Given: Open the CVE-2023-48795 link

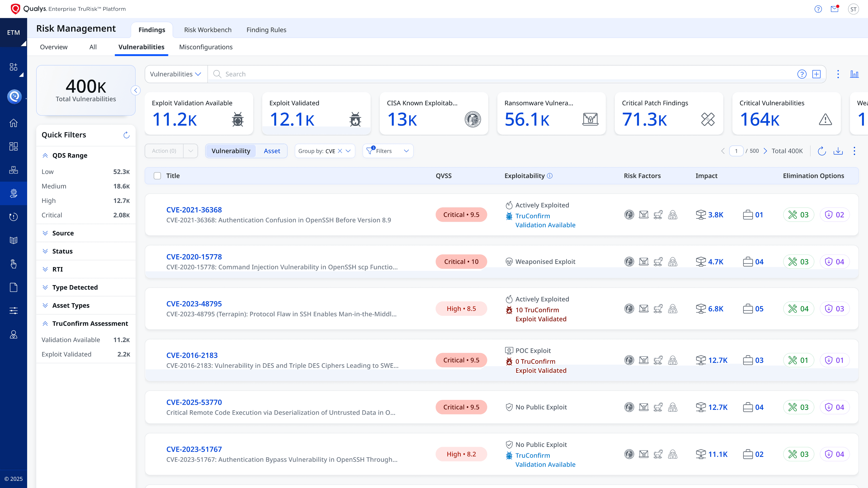Looking at the screenshot, I should [x=194, y=304].
